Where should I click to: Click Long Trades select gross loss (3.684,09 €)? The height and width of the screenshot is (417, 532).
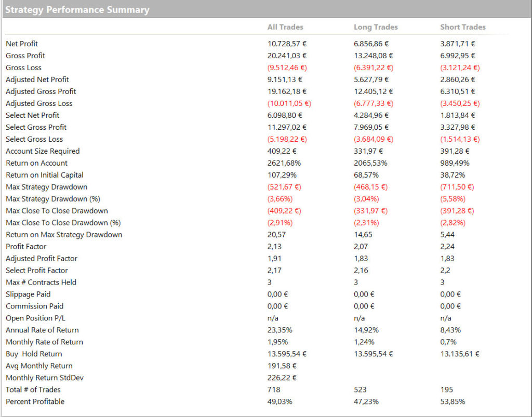click(x=374, y=139)
